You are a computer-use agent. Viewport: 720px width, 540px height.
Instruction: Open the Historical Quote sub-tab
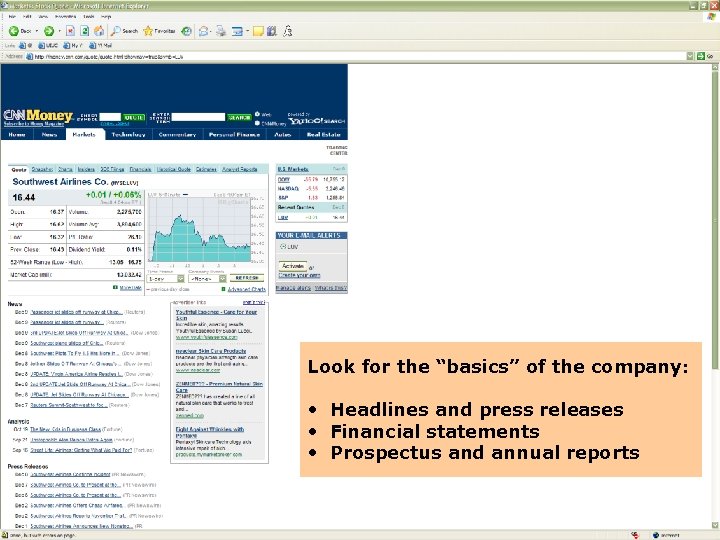coord(174,169)
